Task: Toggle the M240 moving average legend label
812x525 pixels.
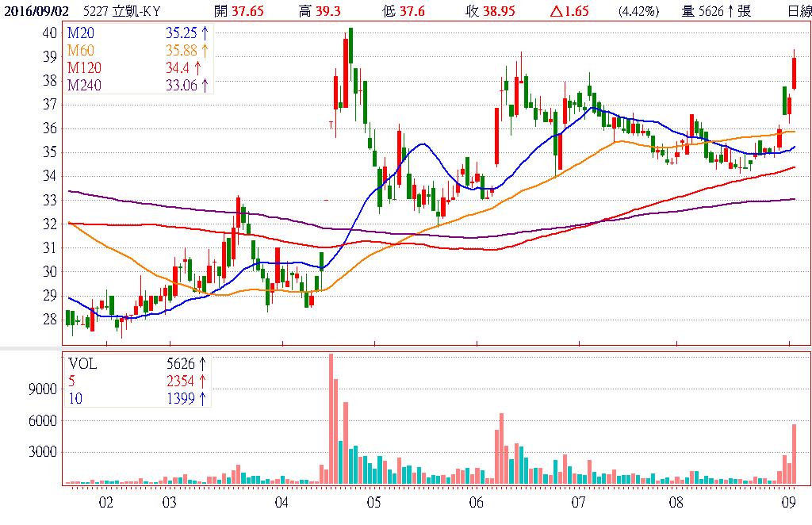Action: pos(85,86)
